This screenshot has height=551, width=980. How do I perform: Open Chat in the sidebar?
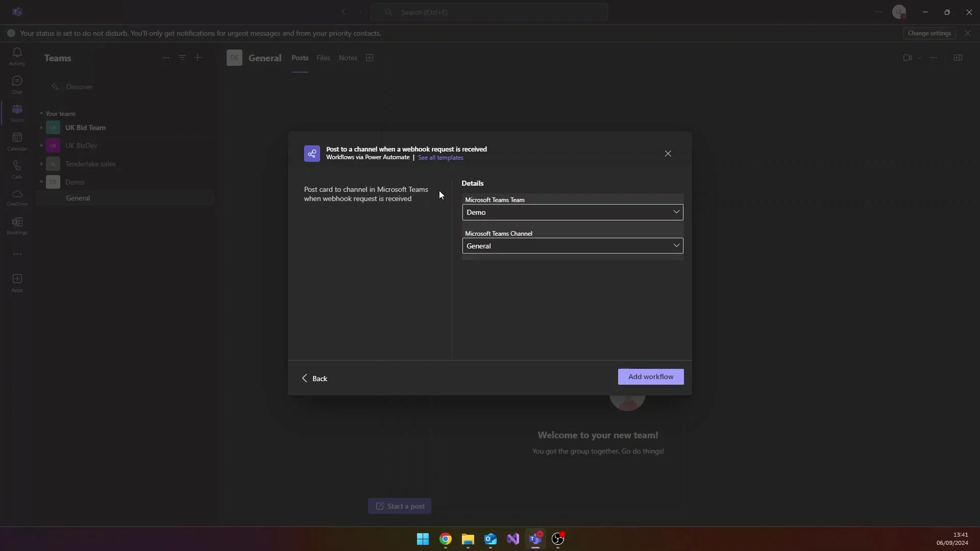tap(17, 84)
